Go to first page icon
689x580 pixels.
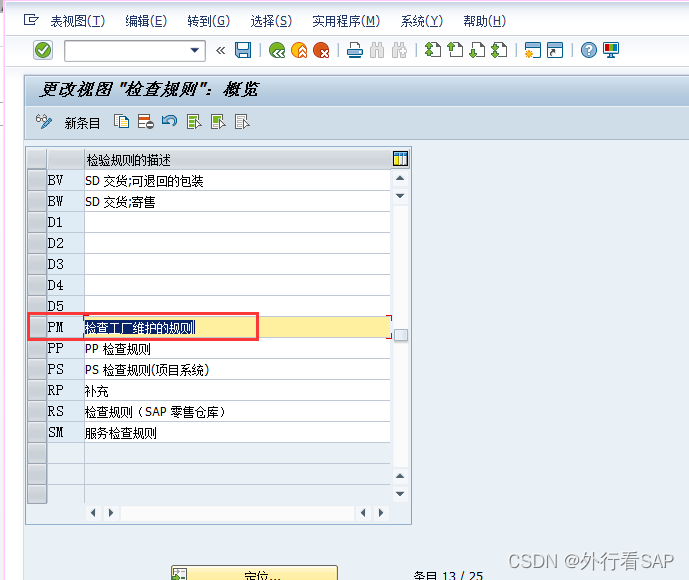click(x=433, y=50)
